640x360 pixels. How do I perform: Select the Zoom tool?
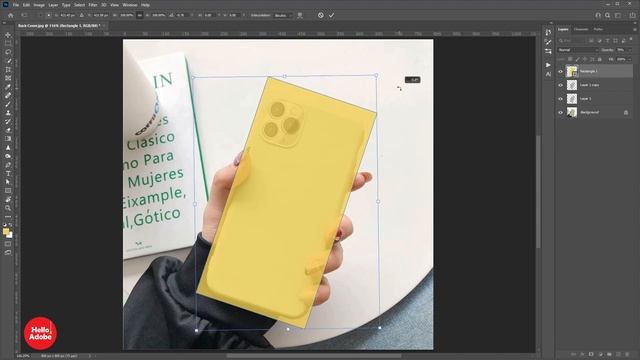[x=8, y=208]
